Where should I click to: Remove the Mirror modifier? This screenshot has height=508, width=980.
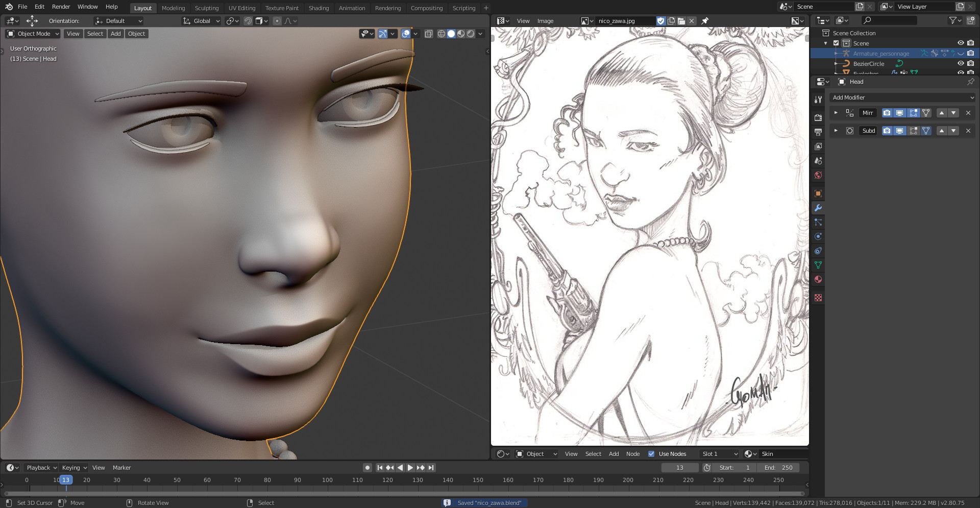tap(968, 113)
